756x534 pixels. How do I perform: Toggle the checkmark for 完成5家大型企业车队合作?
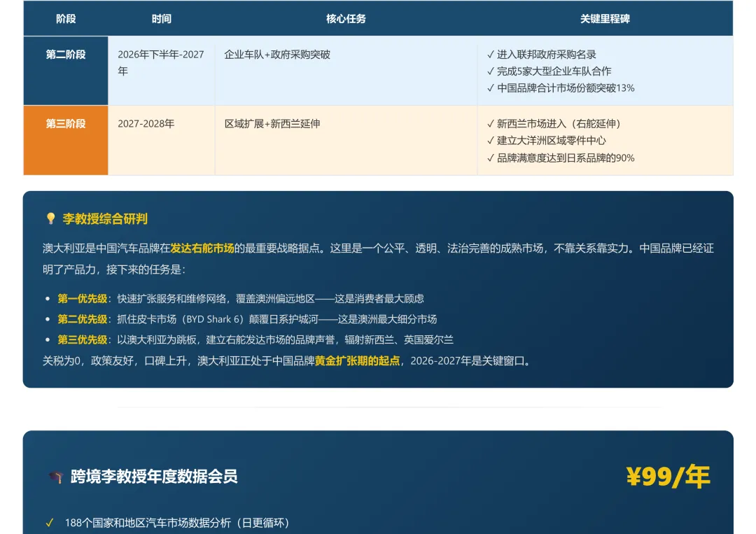point(489,71)
